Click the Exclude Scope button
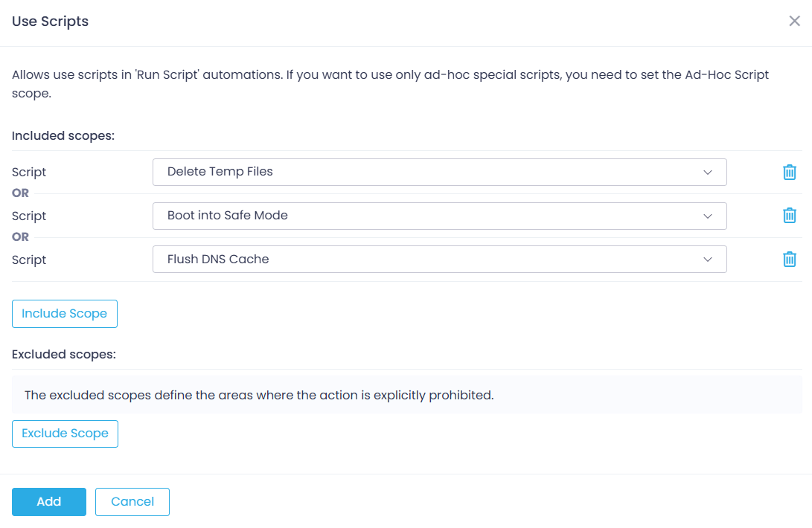The image size is (812, 528). 65,434
